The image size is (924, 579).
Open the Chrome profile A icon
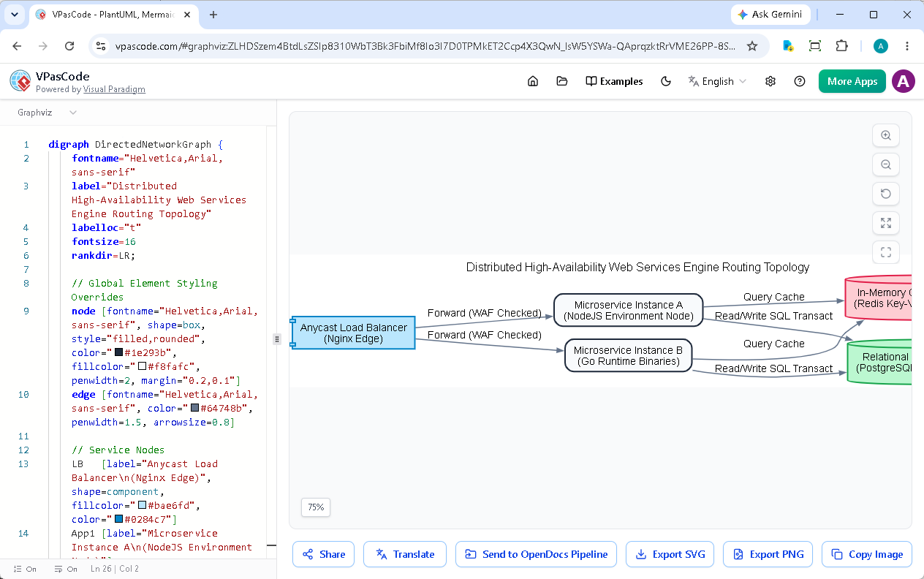tap(881, 46)
